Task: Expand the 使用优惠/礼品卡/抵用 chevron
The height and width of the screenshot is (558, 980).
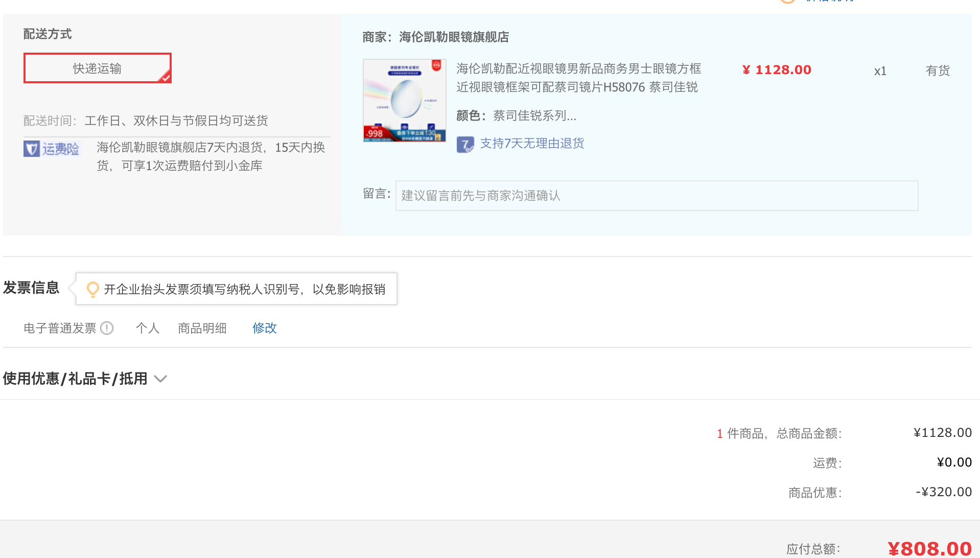Action: coord(160,379)
